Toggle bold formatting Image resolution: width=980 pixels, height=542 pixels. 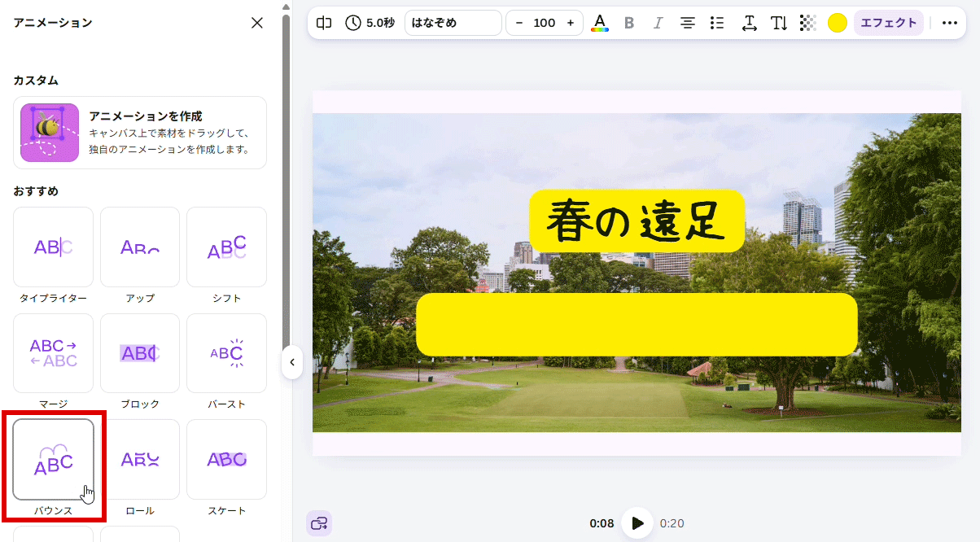coord(628,23)
